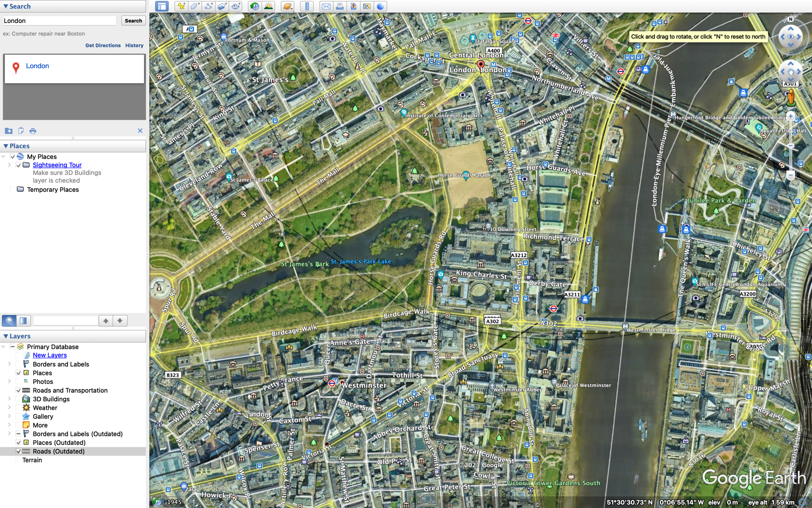Check the 3D Buildings layer checkbox

tap(19, 399)
